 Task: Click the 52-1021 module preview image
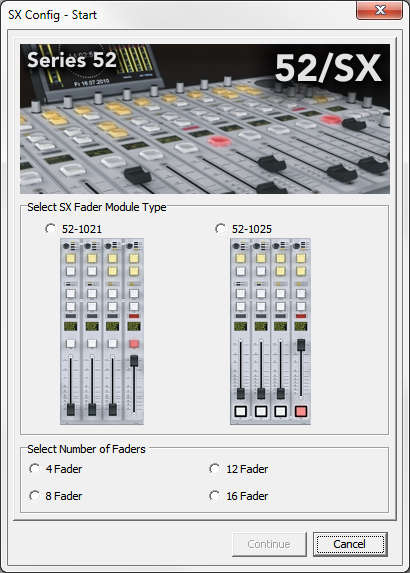(102, 331)
